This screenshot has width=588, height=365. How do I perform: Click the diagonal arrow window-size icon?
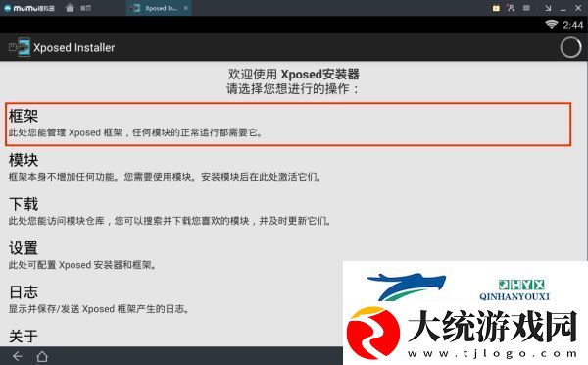(x=548, y=8)
